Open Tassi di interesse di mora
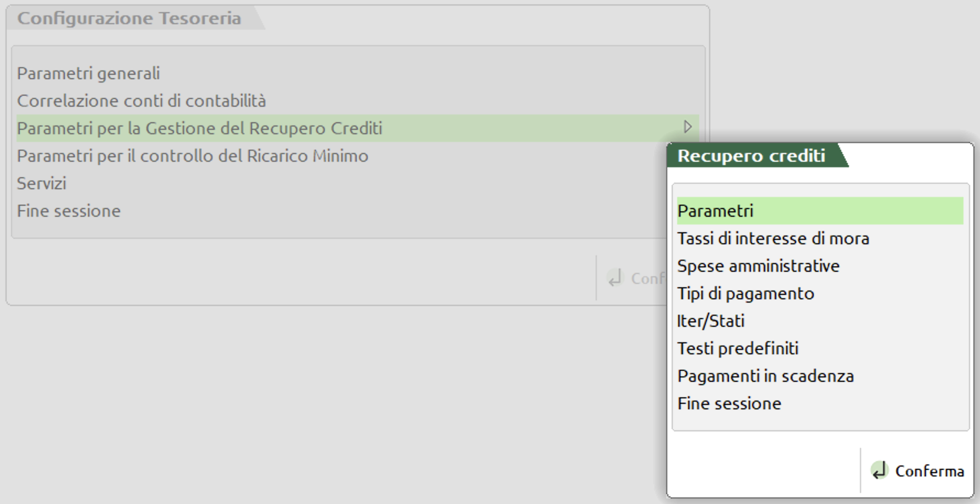 773,238
